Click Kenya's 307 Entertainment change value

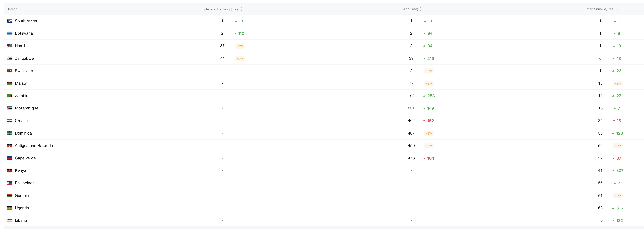(x=620, y=171)
